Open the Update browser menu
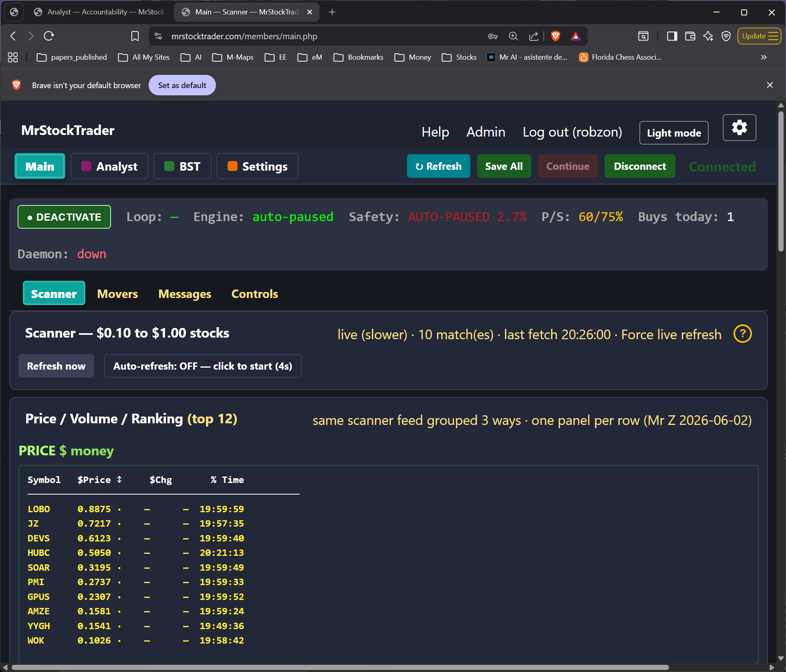786x672 pixels. click(x=759, y=36)
